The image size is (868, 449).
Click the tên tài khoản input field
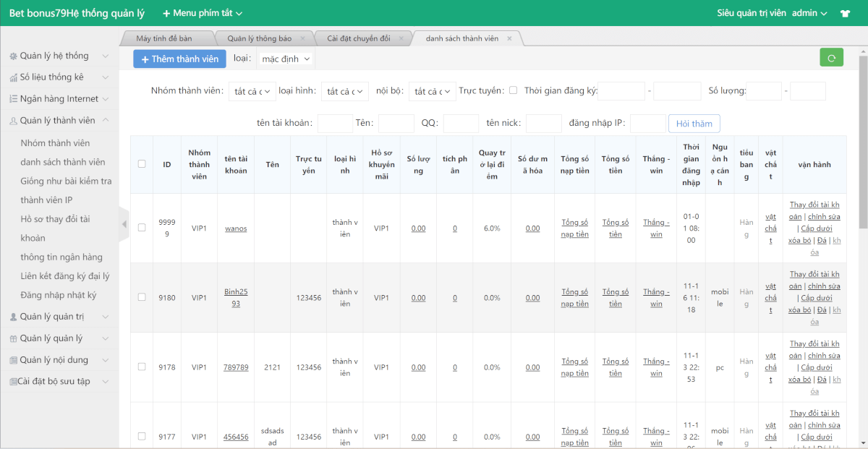[x=335, y=124]
